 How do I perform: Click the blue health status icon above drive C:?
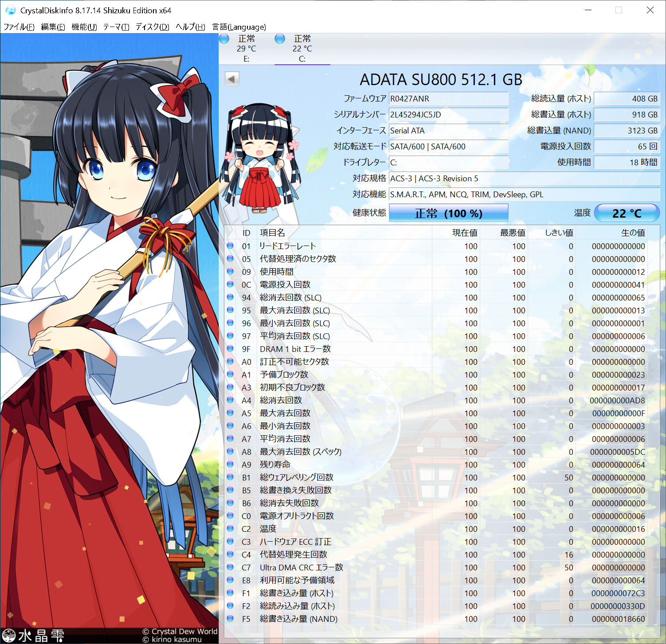click(280, 39)
